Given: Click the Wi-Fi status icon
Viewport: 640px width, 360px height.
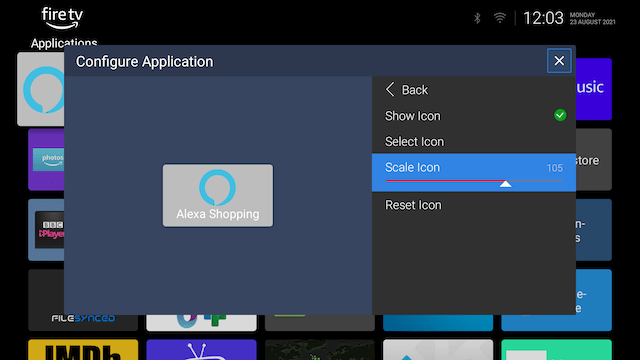Looking at the screenshot, I should pyautogui.click(x=500, y=18).
